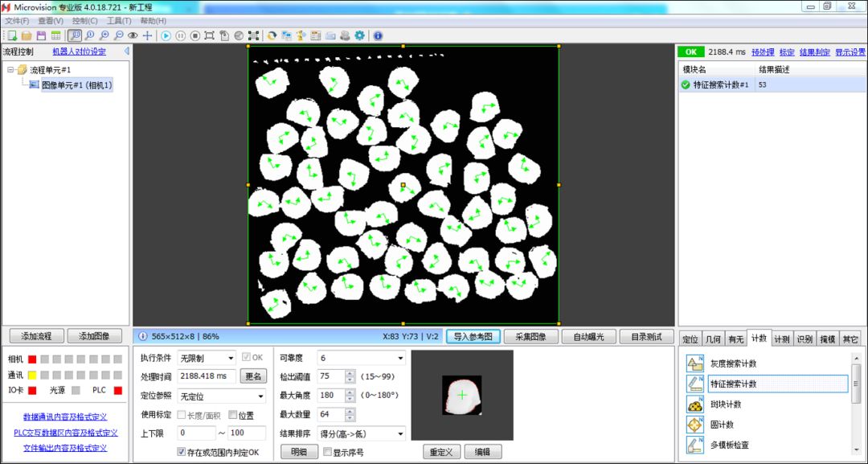Image resolution: width=868 pixels, height=464 pixels.
Task: Start run with the blue play icon
Action: (166, 36)
